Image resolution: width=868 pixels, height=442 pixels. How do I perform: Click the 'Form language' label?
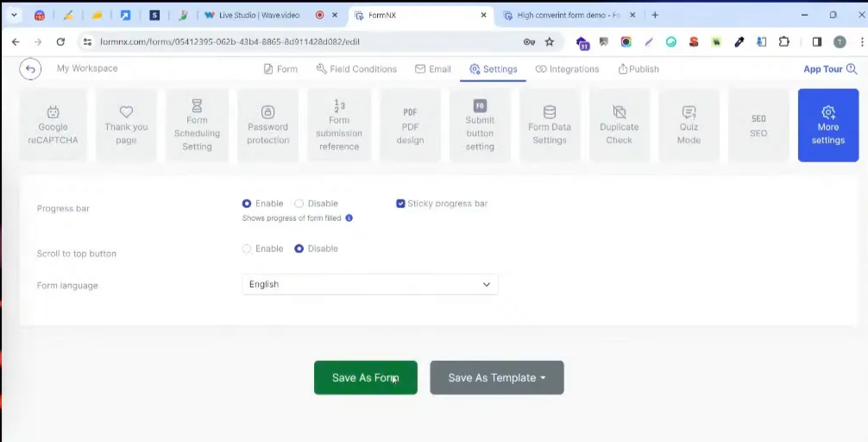67,286
